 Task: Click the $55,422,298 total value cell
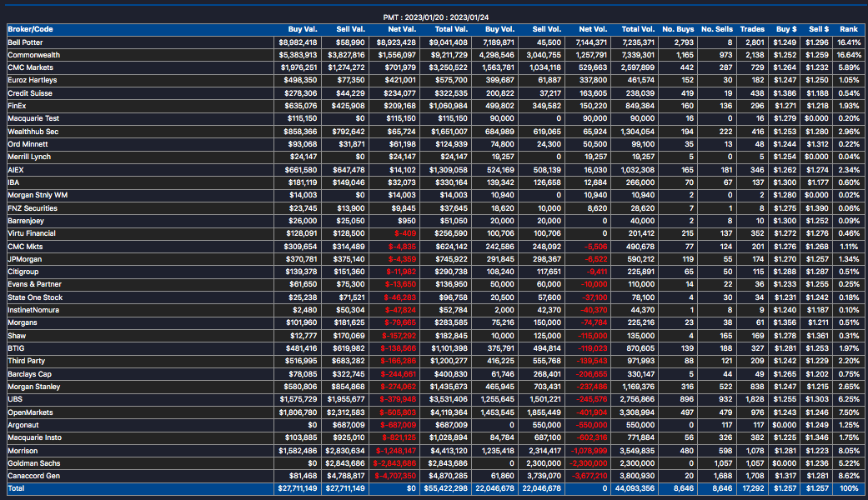pos(445,488)
